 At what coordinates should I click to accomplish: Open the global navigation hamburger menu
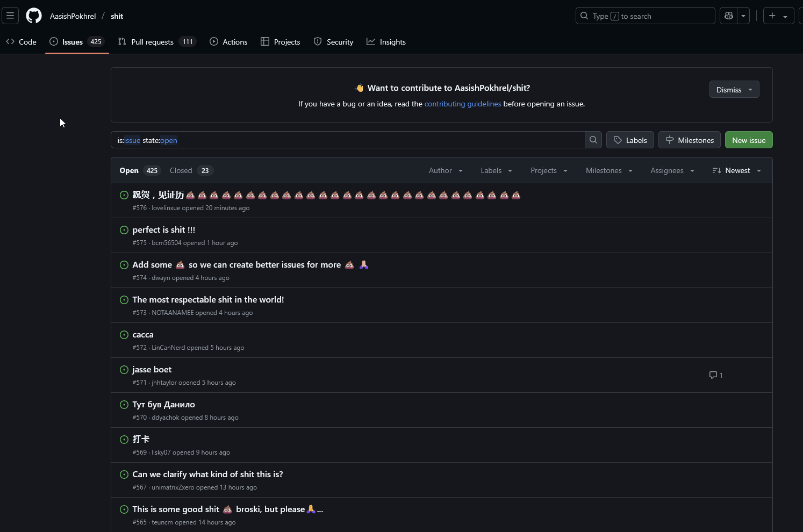click(10, 16)
